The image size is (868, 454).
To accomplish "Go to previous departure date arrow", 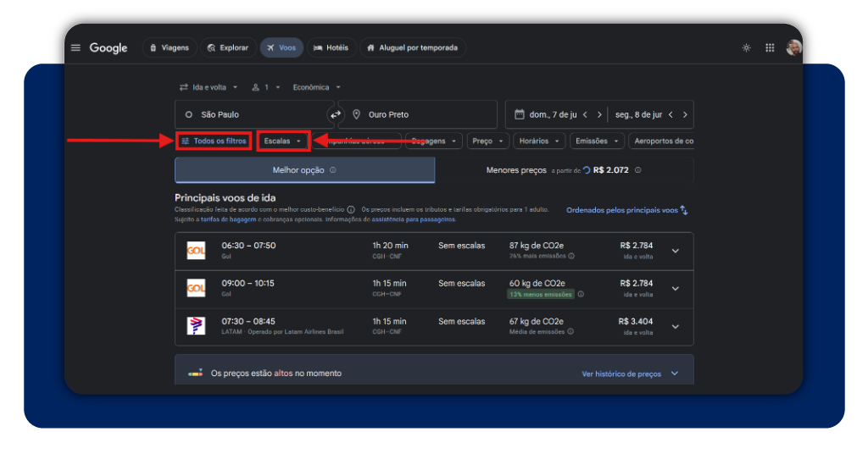I will [585, 114].
